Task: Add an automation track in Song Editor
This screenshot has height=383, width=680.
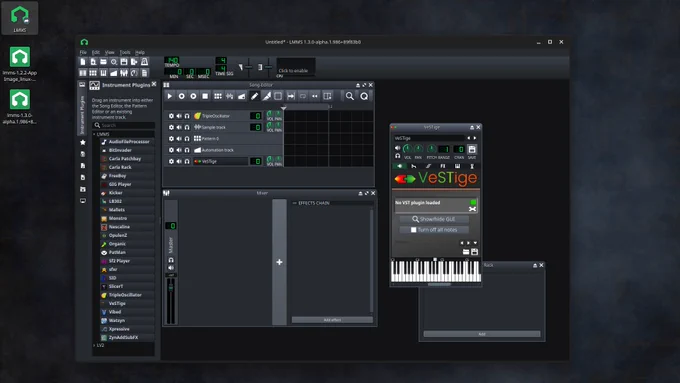Action: (x=241, y=96)
